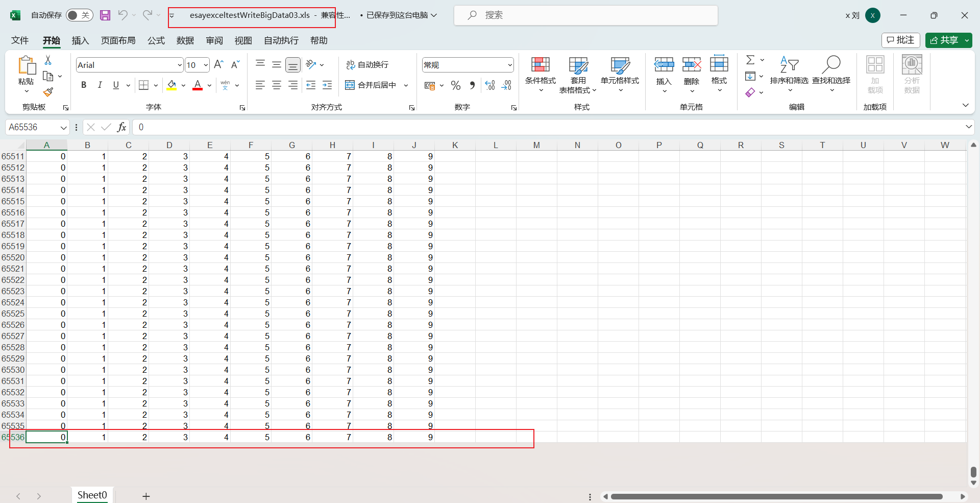Open the Name Box dropdown arrow
Image resolution: width=980 pixels, height=503 pixels.
click(x=63, y=127)
